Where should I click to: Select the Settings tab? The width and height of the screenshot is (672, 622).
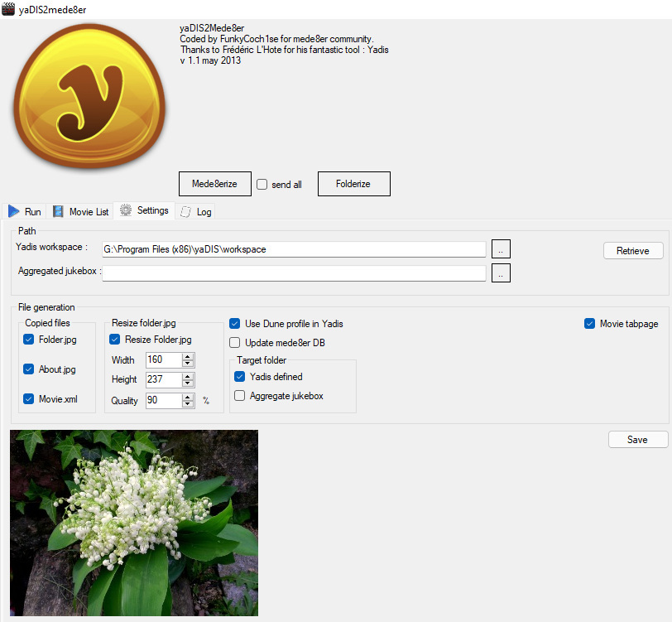click(x=144, y=210)
